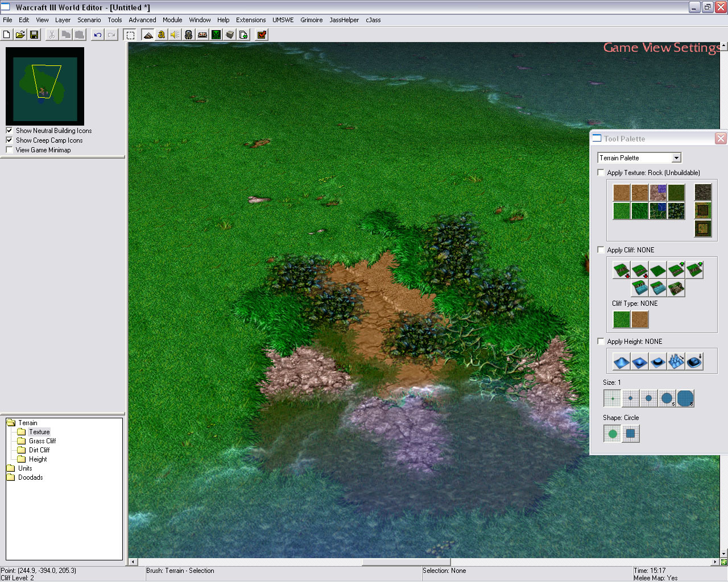Select the ramp cliff tool

[x=676, y=288]
